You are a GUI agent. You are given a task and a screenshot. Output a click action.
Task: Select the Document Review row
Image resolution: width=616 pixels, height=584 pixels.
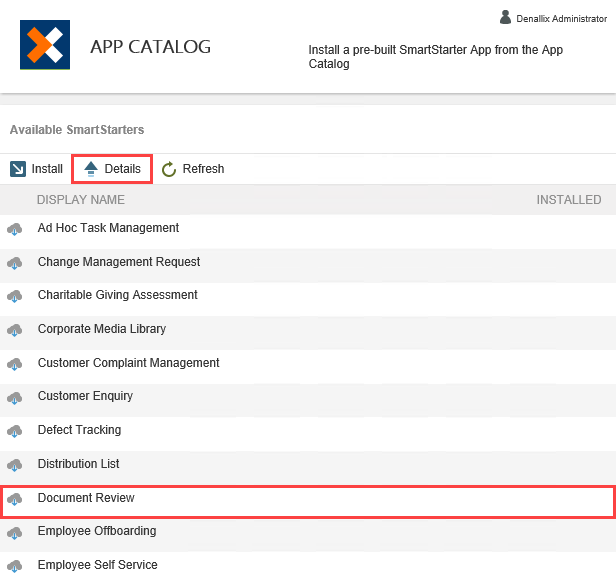[308, 502]
